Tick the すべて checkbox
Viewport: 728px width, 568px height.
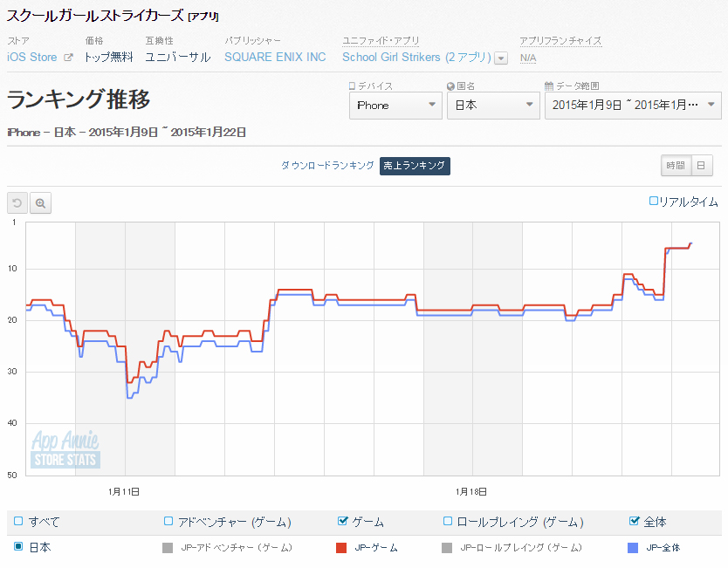tap(18, 522)
